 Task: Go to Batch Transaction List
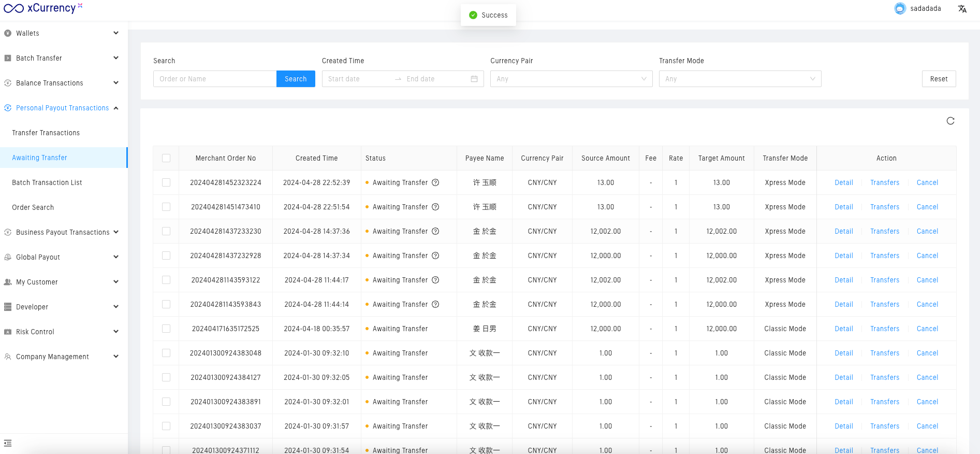[x=47, y=182]
